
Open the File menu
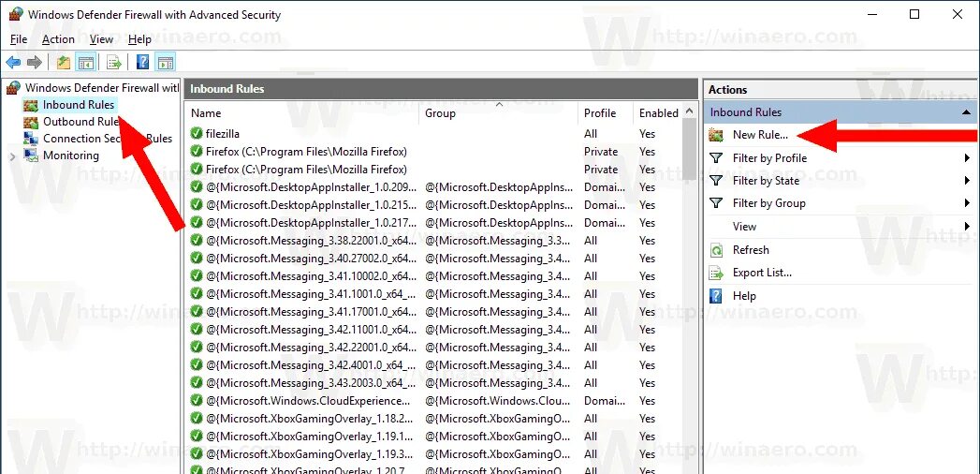tap(19, 39)
